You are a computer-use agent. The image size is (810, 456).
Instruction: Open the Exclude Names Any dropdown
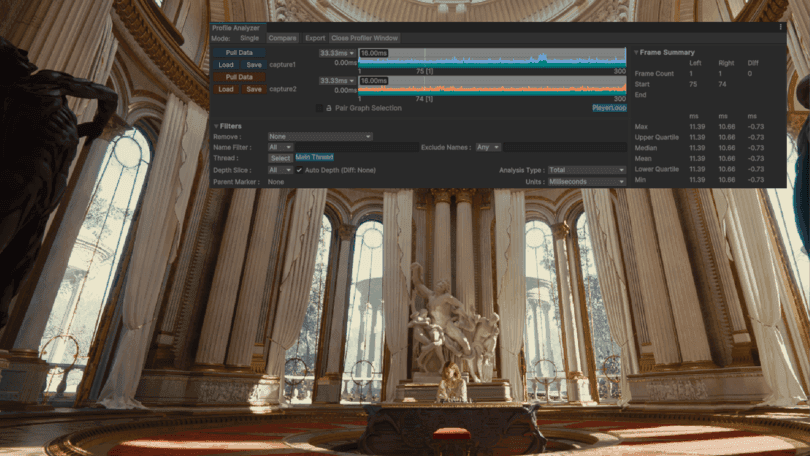pos(488,147)
